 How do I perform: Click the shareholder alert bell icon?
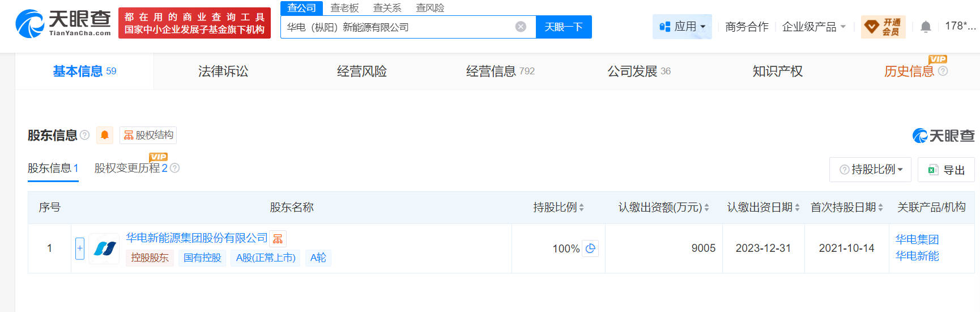[105, 135]
